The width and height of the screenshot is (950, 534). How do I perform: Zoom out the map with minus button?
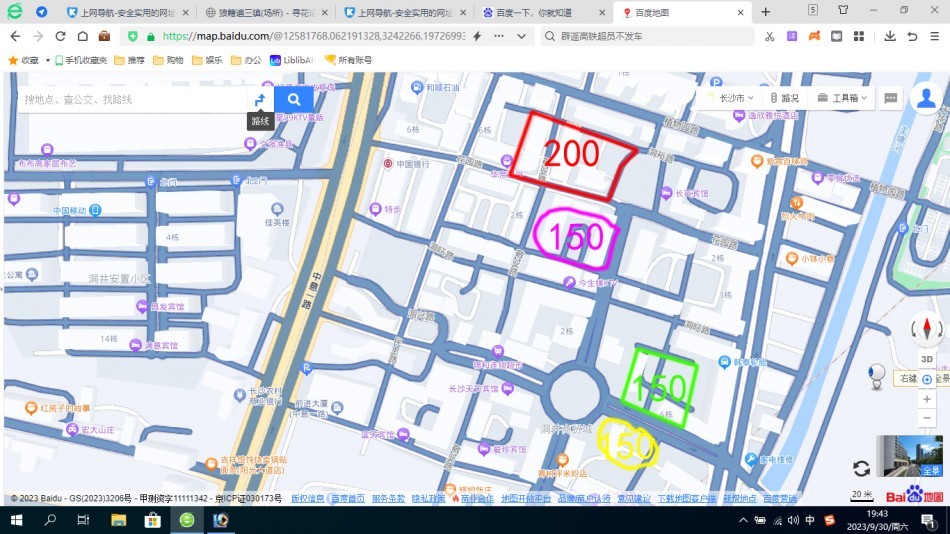tap(927, 419)
